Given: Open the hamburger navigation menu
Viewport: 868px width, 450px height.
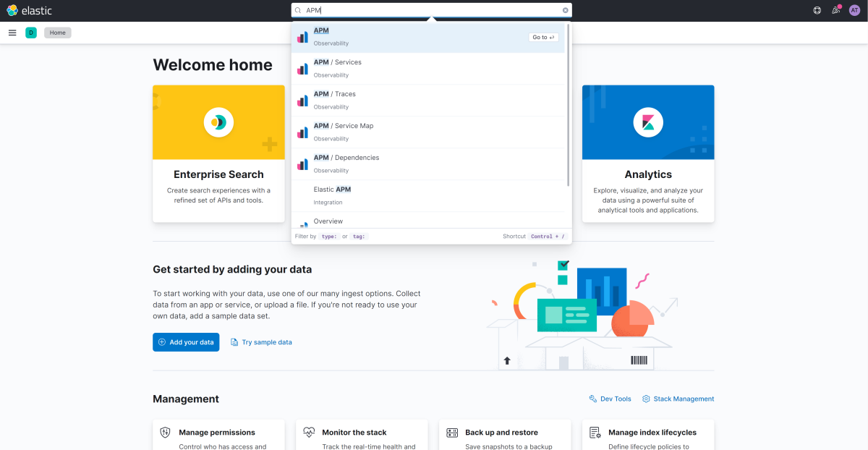Looking at the screenshot, I should pos(12,33).
